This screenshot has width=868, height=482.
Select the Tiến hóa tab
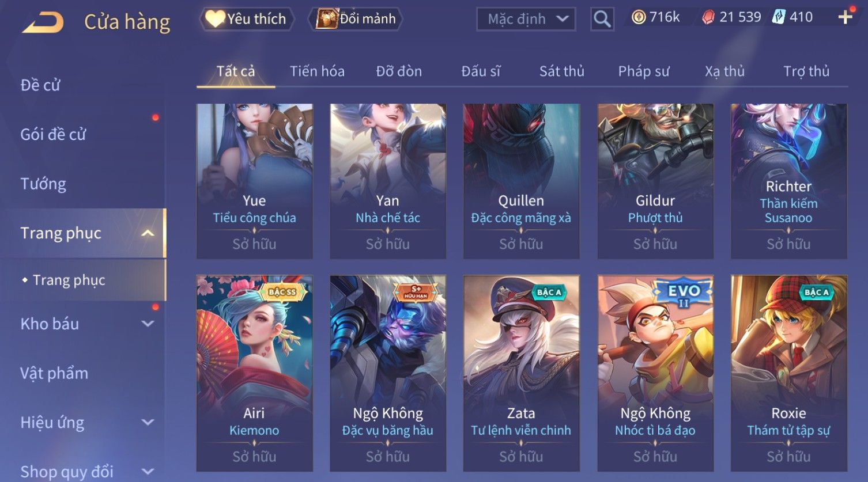pos(317,71)
